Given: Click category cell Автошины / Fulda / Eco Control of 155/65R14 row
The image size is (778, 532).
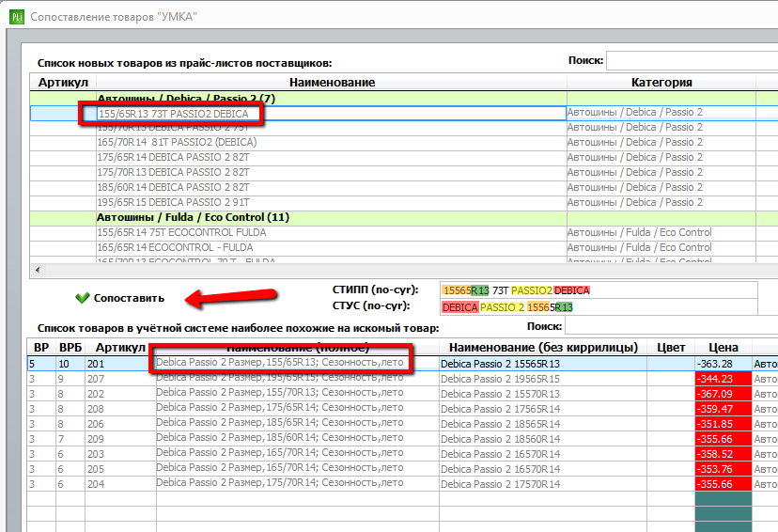Looking at the screenshot, I should 661,233.
